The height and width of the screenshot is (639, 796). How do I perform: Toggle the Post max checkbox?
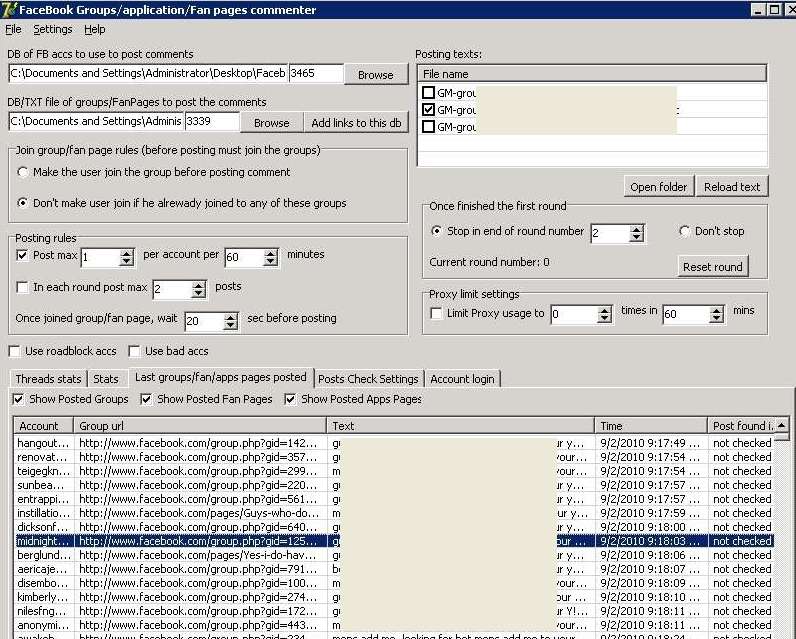coord(22,255)
